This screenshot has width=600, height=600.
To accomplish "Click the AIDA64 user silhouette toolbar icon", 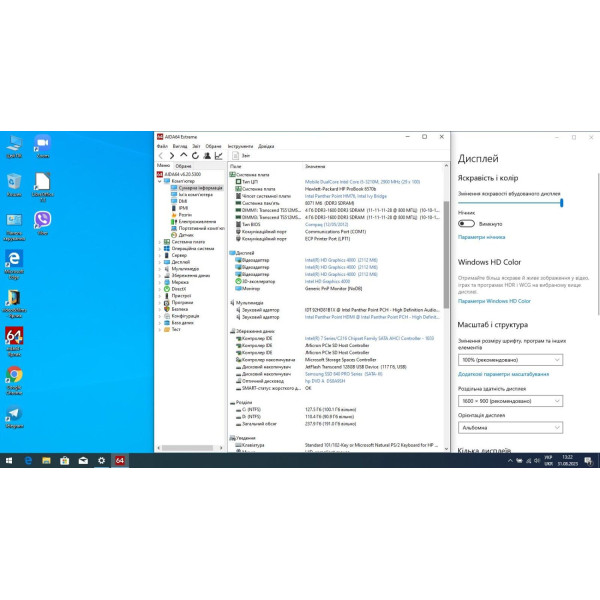I will tap(207, 155).
